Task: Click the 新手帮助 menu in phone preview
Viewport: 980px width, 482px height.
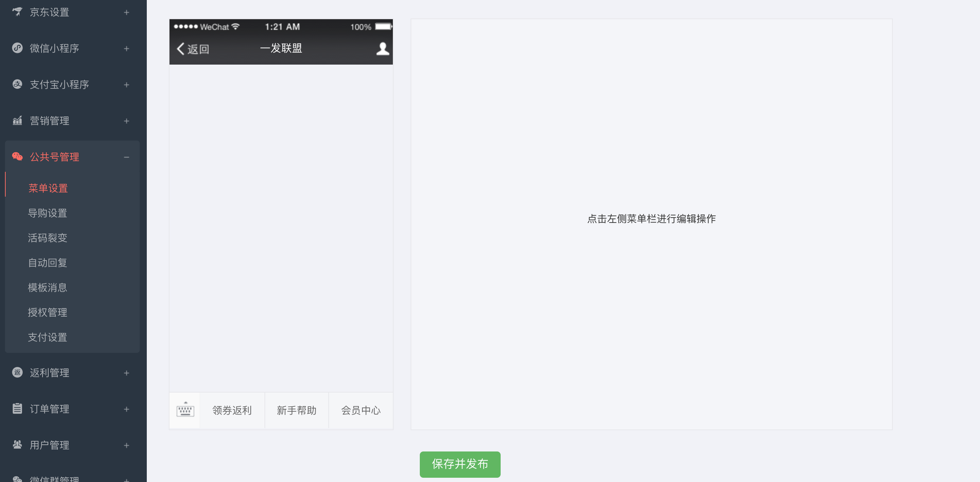Action: [x=296, y=410]
